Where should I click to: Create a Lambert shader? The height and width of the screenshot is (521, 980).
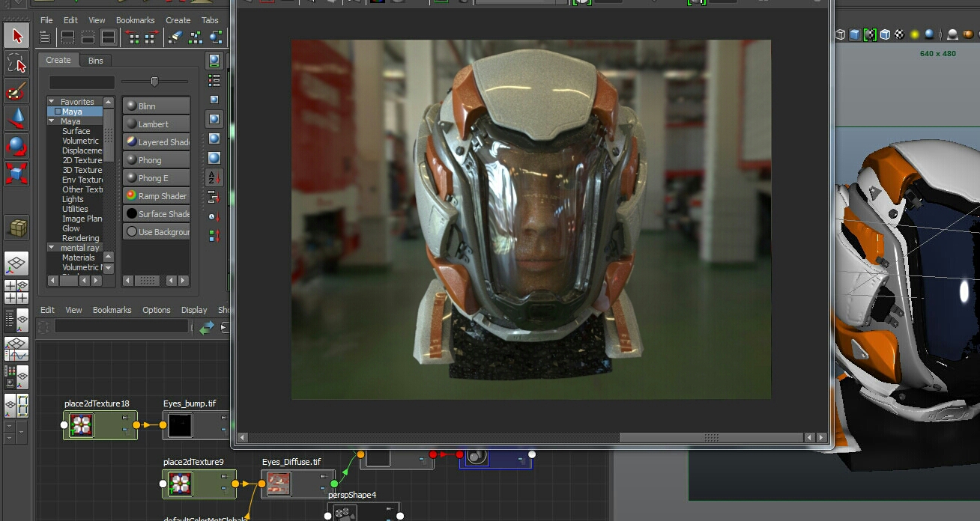click(156, 124)
